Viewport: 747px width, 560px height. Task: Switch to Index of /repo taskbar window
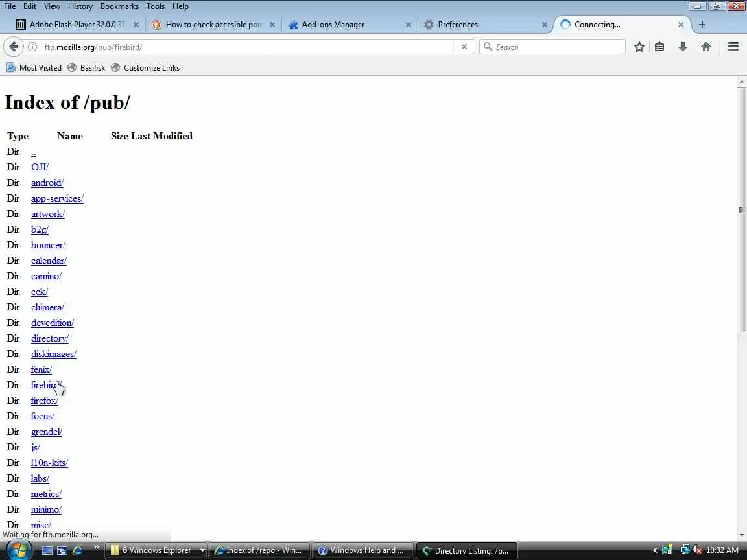coord(259,550)
